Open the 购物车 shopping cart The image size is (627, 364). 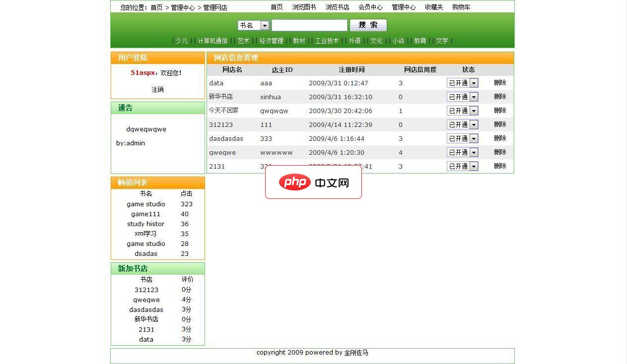[x=461, y=7]
